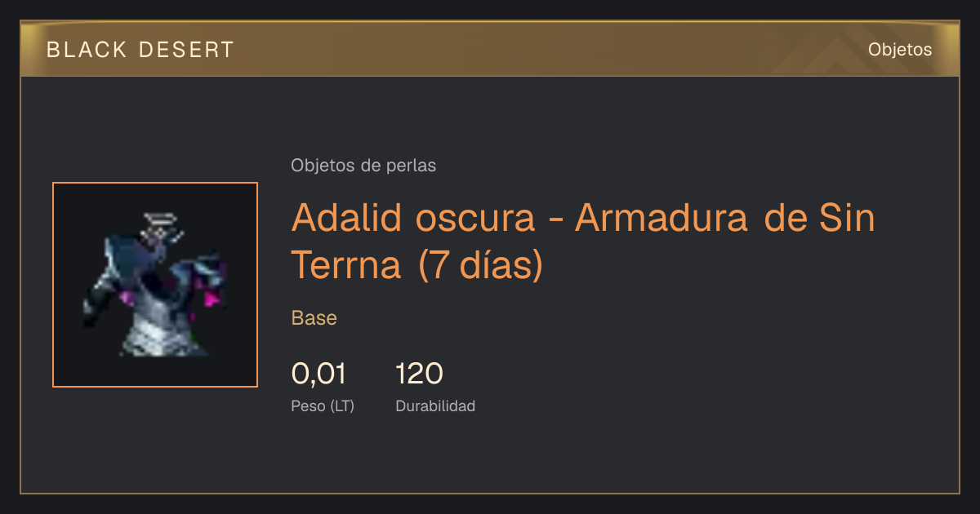Click the Durabilidad label
980x514 pixels.
(435, 405)
